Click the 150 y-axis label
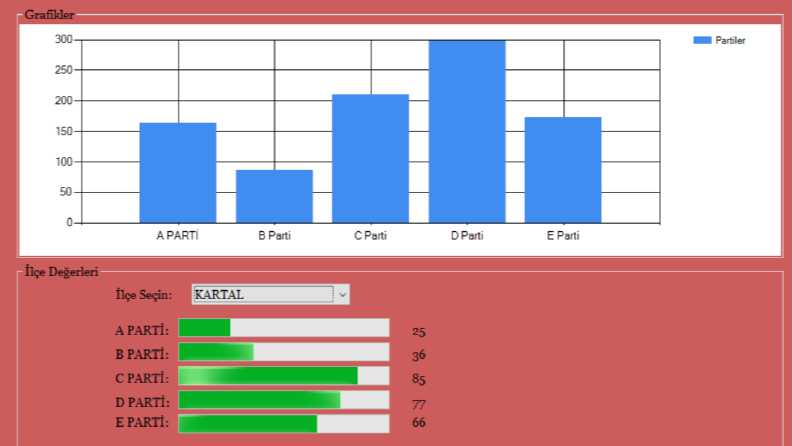Image resolution: width=793 pixels, height=446 pixels. coord(64,131)
